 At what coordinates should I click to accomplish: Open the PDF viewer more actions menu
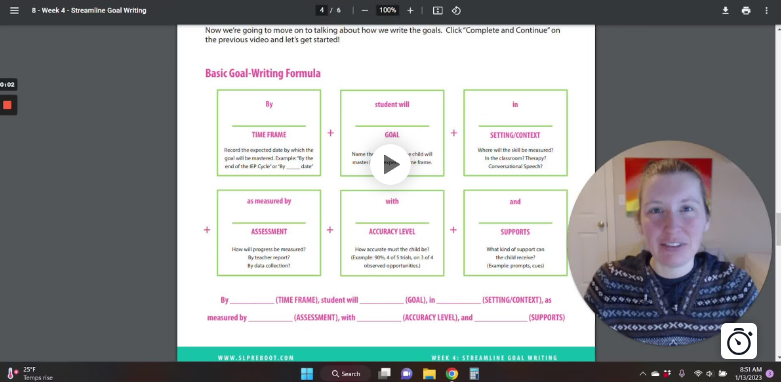[766, 10]
